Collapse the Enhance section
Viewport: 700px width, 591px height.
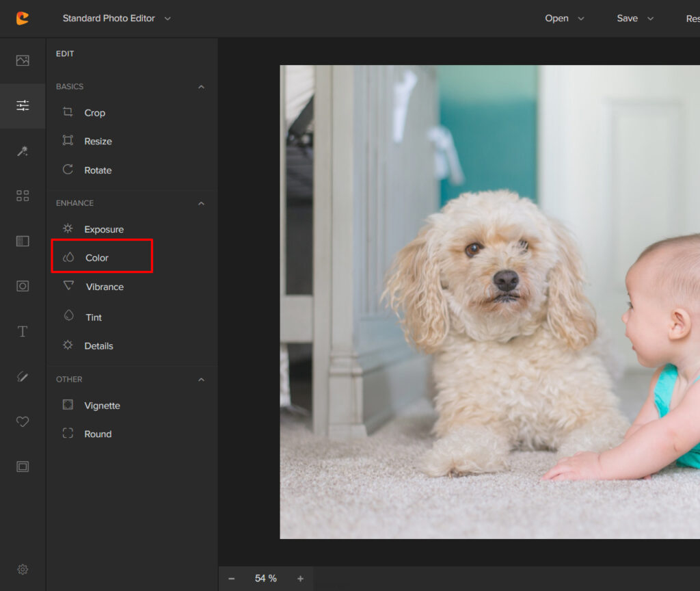click(x=201, y=203)
